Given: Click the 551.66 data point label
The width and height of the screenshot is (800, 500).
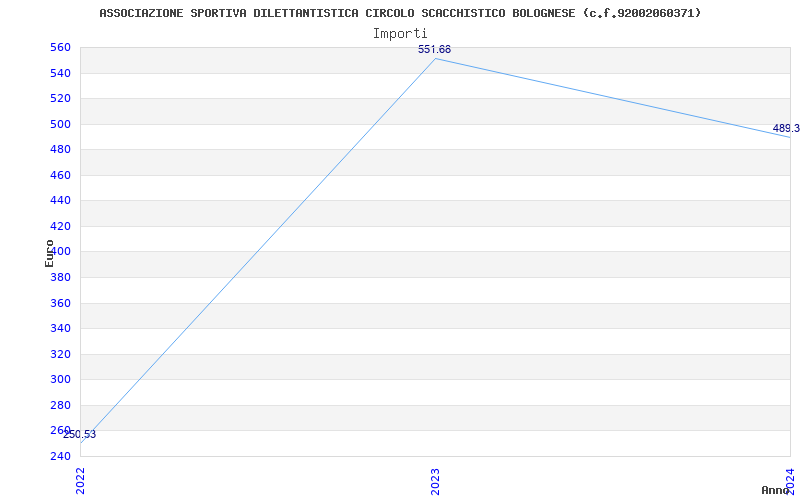Looking at the screenshot, I should click(434, 49).
